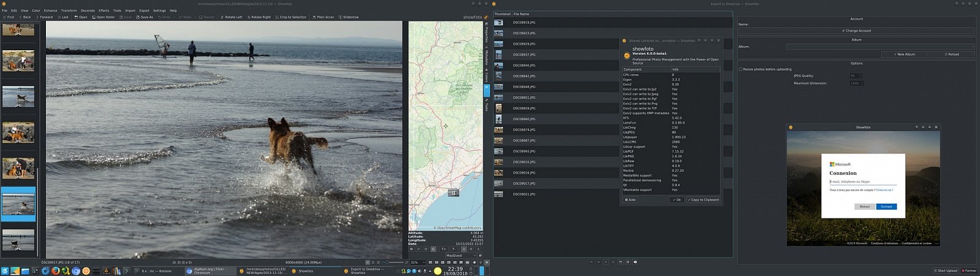980x276 pixels.
Task: Click Ok in components dialog
Action: pos(677,200)
